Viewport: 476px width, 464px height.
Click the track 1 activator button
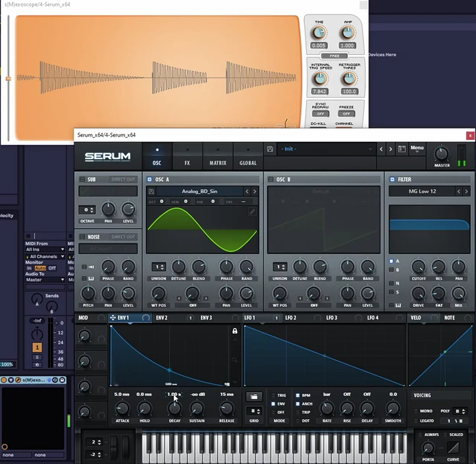click(x=37, y=348)
